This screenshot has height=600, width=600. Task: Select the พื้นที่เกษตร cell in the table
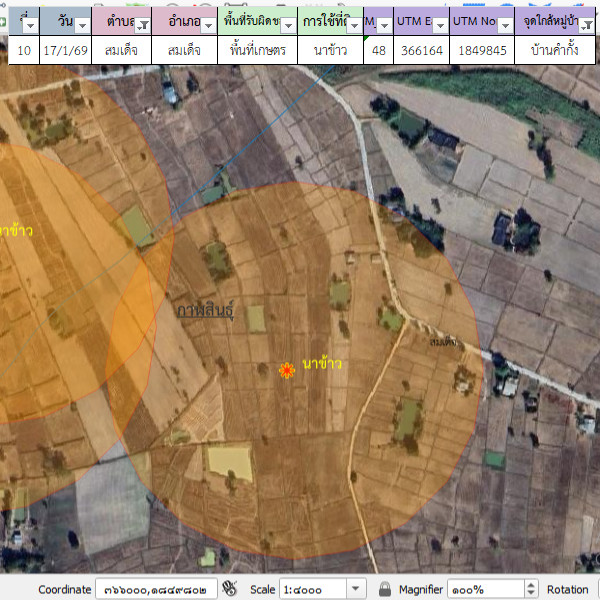pos(257,49)
